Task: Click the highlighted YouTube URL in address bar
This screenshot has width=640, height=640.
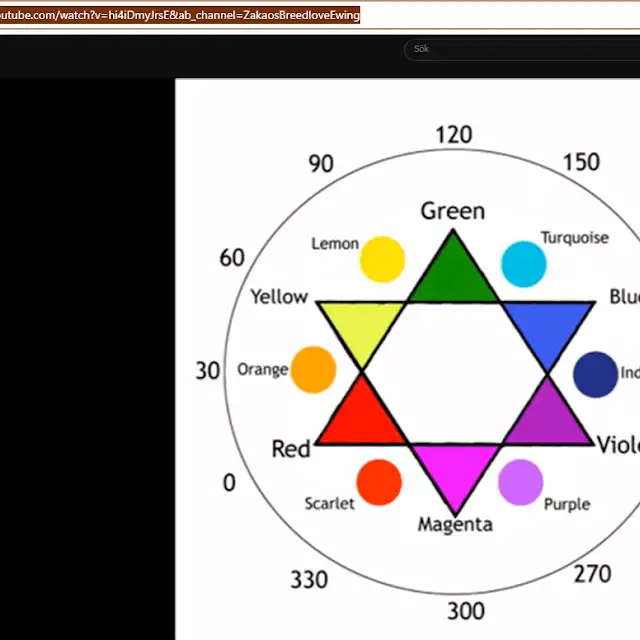Action: coord(180,15)
